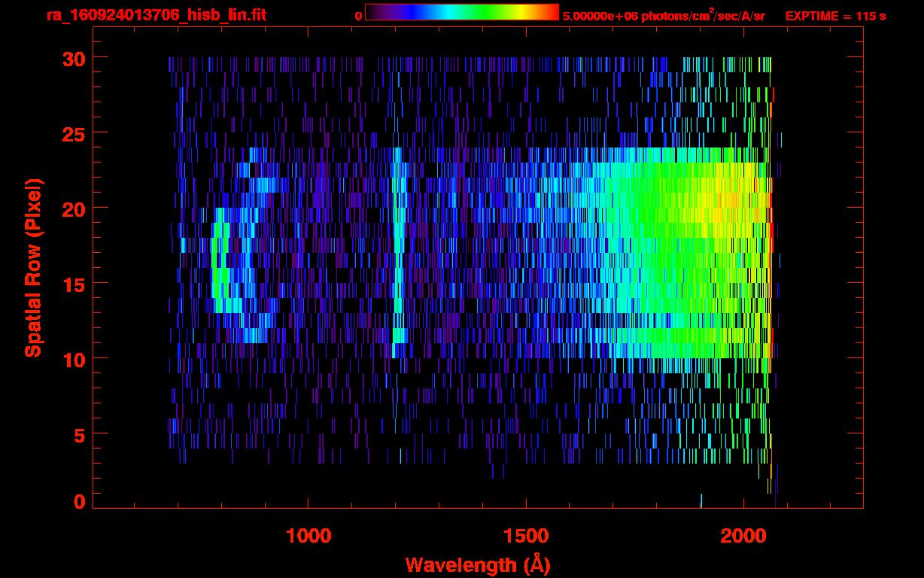The width and height of the screenshot is (924, 578).
Task: Click the 5.00000e+06 photons/cm²/sec/Å/sr label
Action: [x=663, y=15]
